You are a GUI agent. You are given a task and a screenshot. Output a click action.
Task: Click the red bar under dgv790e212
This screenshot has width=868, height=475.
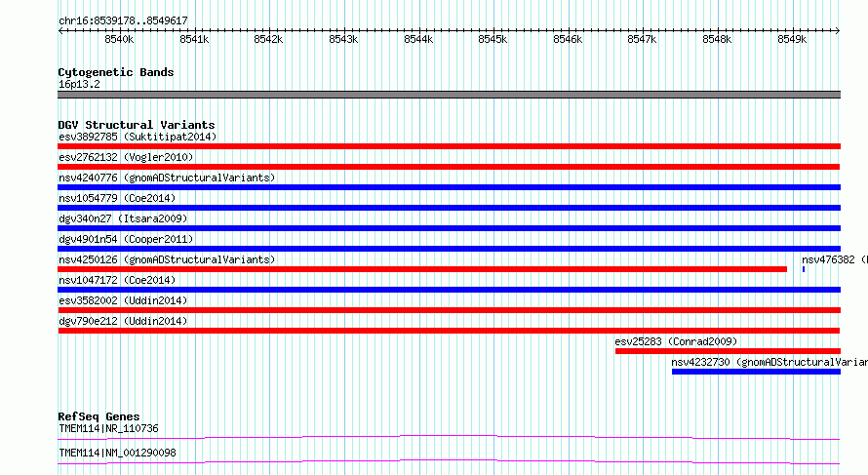click(449, 331)
